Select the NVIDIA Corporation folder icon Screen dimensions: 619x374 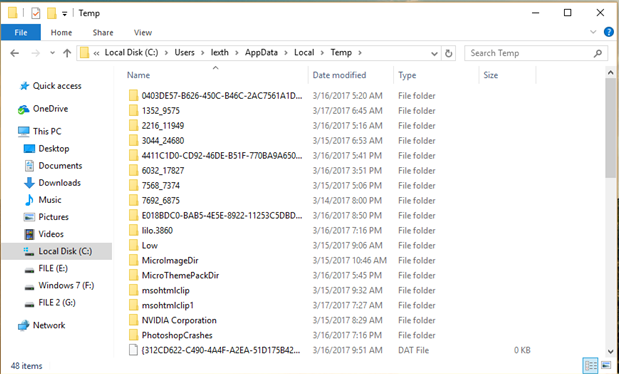click(133, 320)
